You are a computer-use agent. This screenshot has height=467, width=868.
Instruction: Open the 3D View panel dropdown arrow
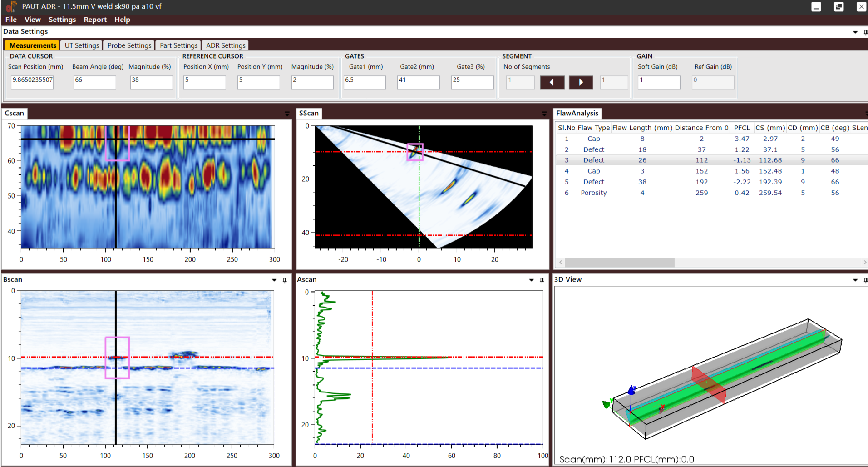(x=855, y=280)
